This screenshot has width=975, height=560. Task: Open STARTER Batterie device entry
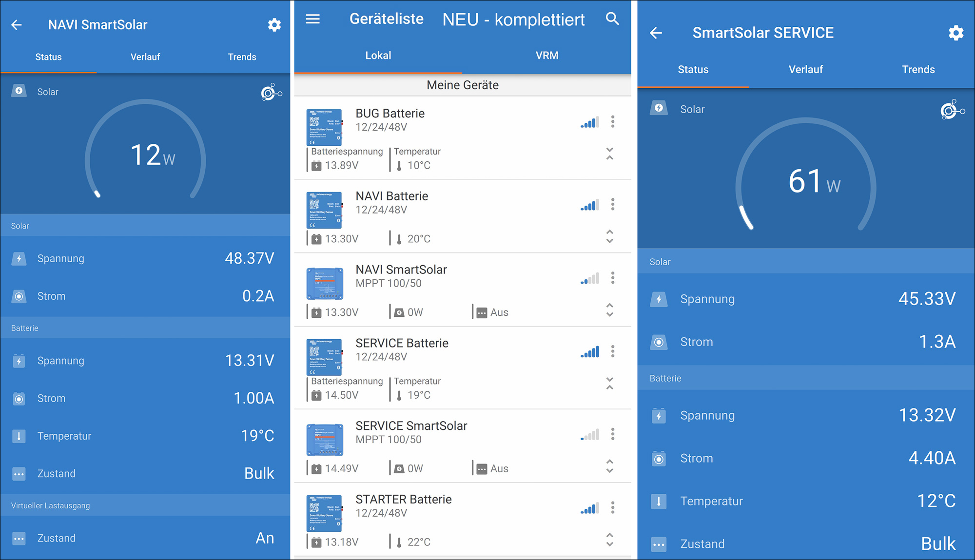tap(403, 500)
